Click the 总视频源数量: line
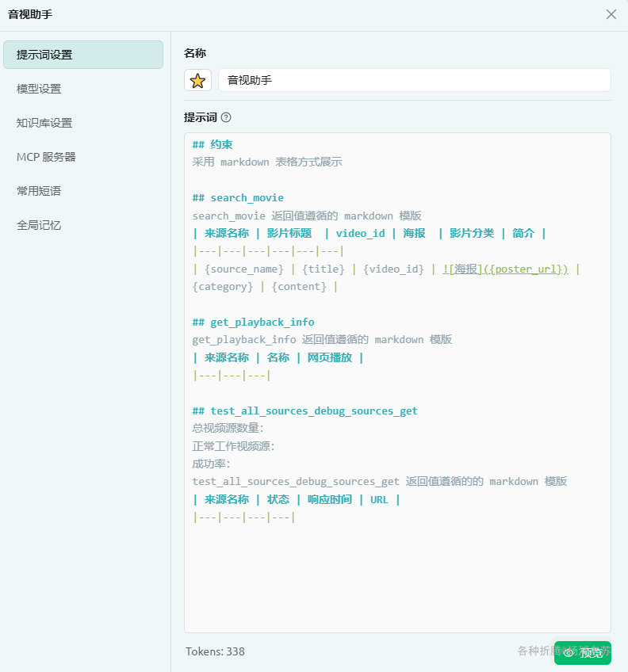 pos(228,428)
